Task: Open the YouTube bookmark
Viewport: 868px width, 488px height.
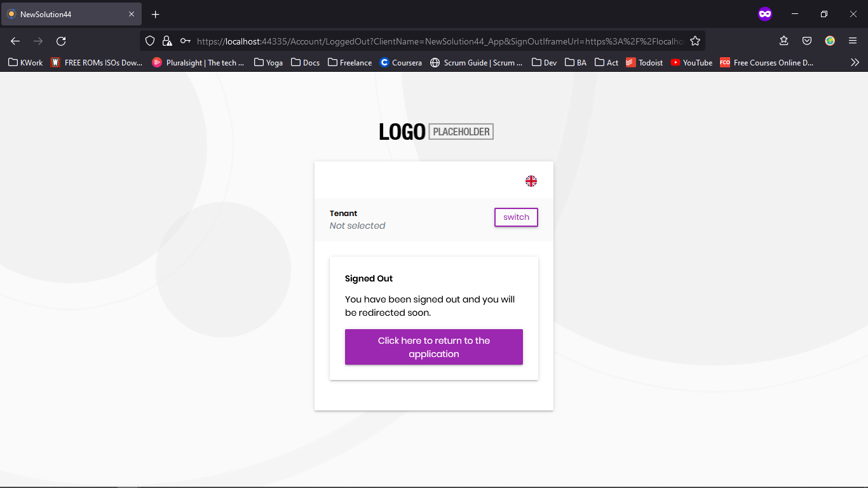Action: point(691,62)
